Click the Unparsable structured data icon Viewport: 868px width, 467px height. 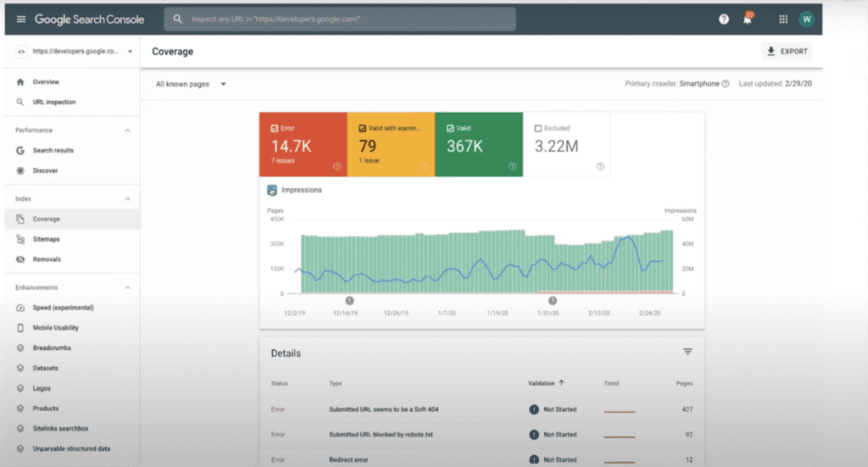pos(20,448)
